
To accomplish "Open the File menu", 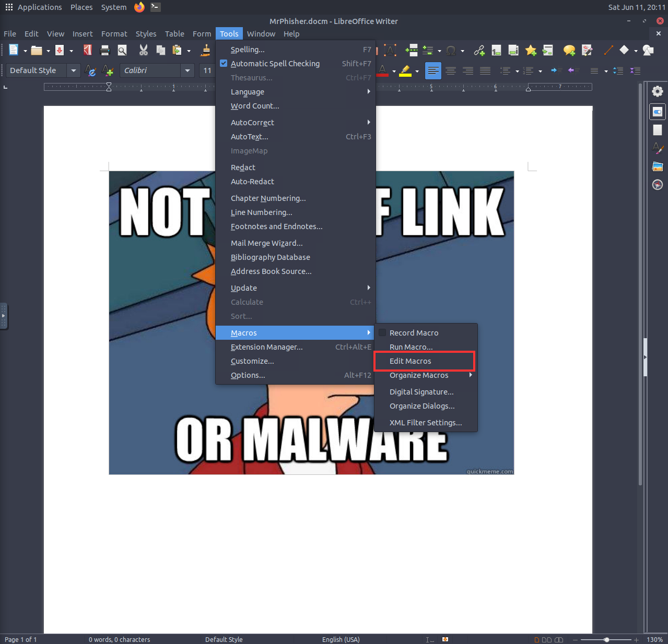I will tap(10, 33).
